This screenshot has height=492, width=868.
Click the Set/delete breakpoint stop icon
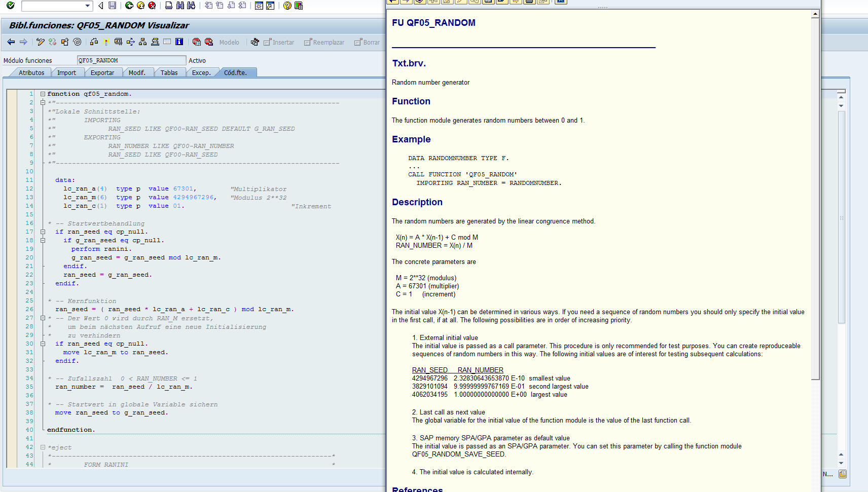196,42
